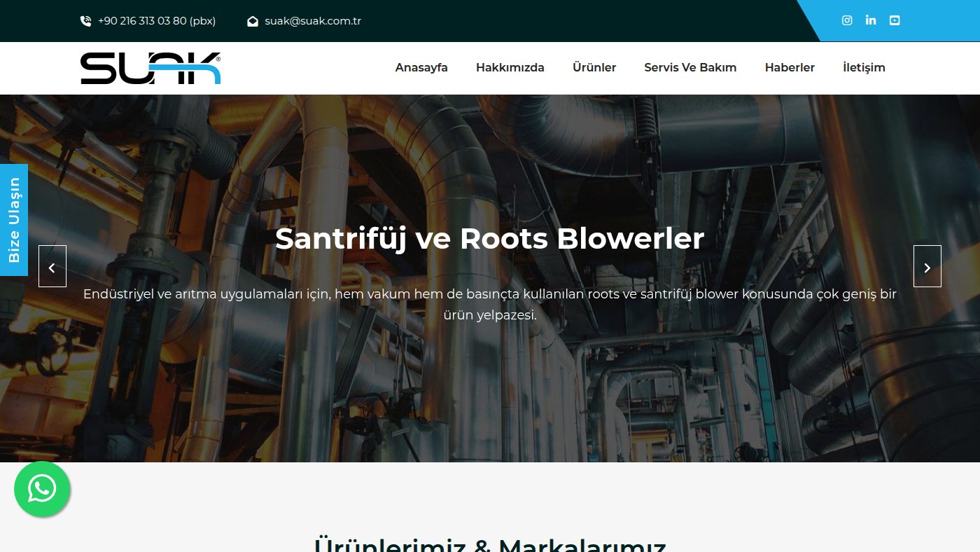Open the LinkedIn icon in top bar
The image size is (980, 552).
(871, 20)
